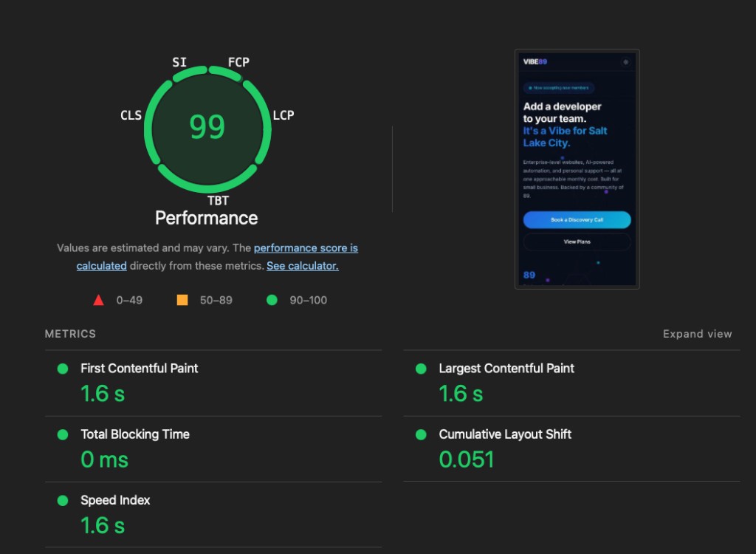756x554 pixels.
Task: Click the green status dot beside Total Blocking Time
Action: point(62,434)
